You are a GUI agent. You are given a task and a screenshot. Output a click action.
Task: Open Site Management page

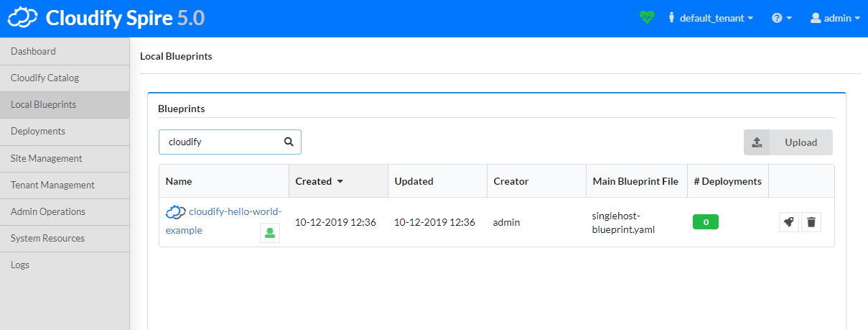65,158
